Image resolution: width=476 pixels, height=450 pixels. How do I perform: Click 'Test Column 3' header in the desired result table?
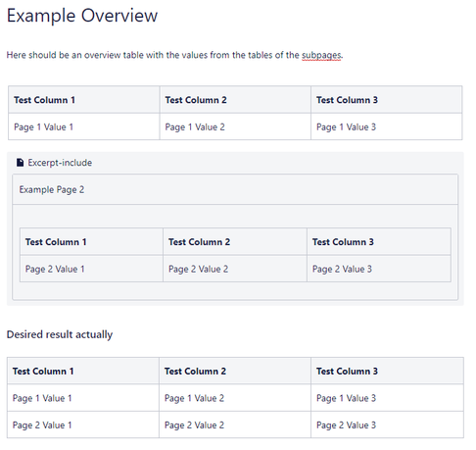(387, 371)
